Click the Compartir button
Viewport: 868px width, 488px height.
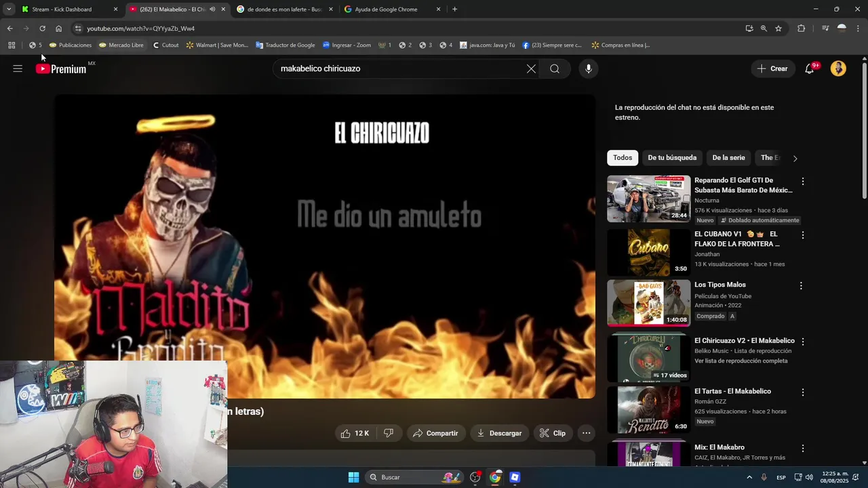click(x=435, y=433)
